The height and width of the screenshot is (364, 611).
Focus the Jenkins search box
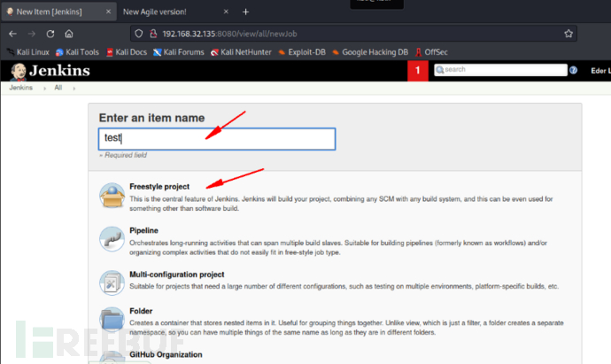tap(500, 70)
